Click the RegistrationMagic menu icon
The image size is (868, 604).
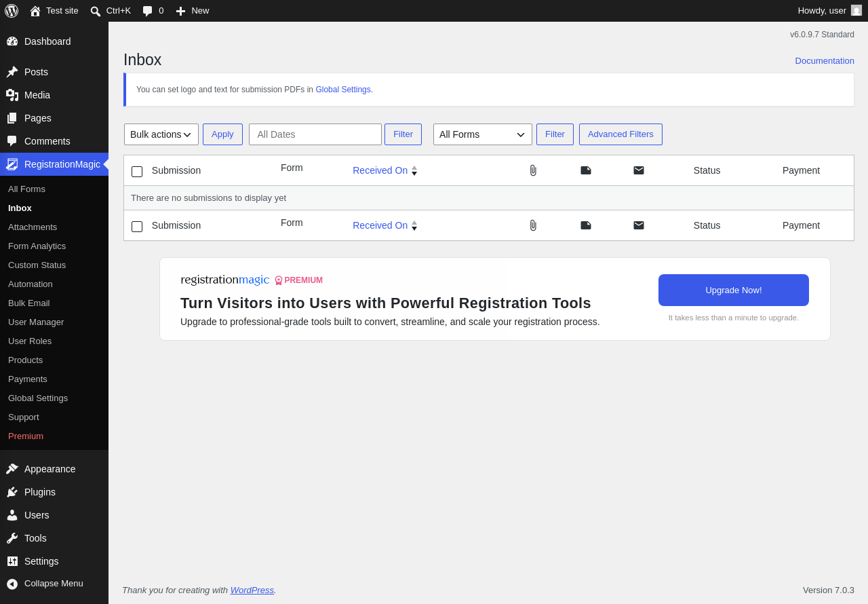pos(12,164)
